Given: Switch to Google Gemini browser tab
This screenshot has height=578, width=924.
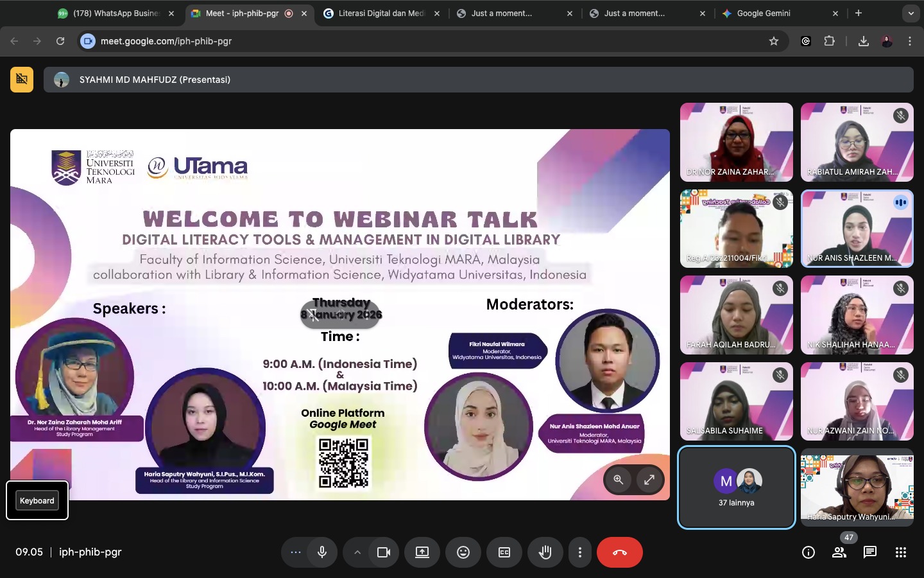Looking at the screenshot, I should point(780,13).
